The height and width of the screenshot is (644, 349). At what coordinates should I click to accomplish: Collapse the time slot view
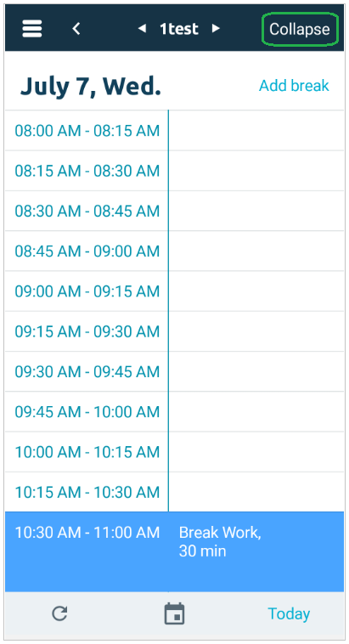point(300,29)
